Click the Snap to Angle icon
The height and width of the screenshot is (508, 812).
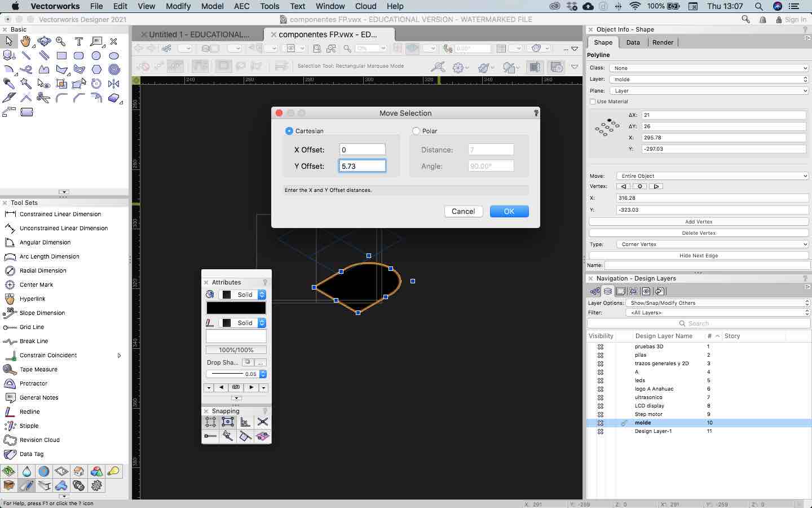pyautogui.click(x=245, y=422)
